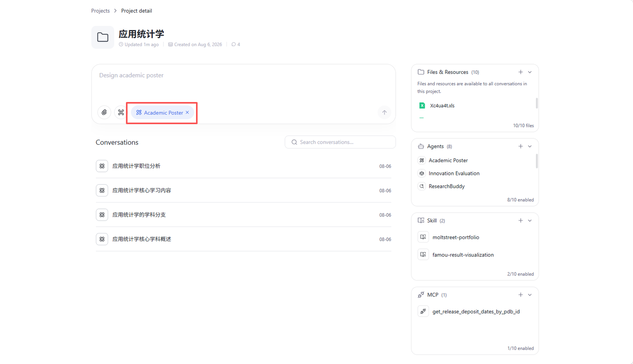Viewport: 633px width, 364px height.
Task: Click the Agents robot header icon
Action: coord(421,146)
